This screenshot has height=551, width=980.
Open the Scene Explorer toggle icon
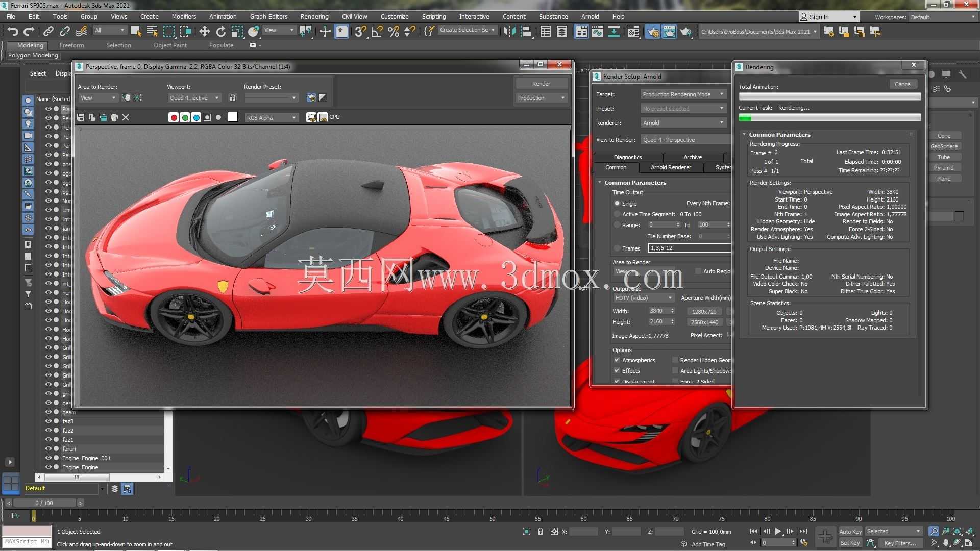(546, 32)
